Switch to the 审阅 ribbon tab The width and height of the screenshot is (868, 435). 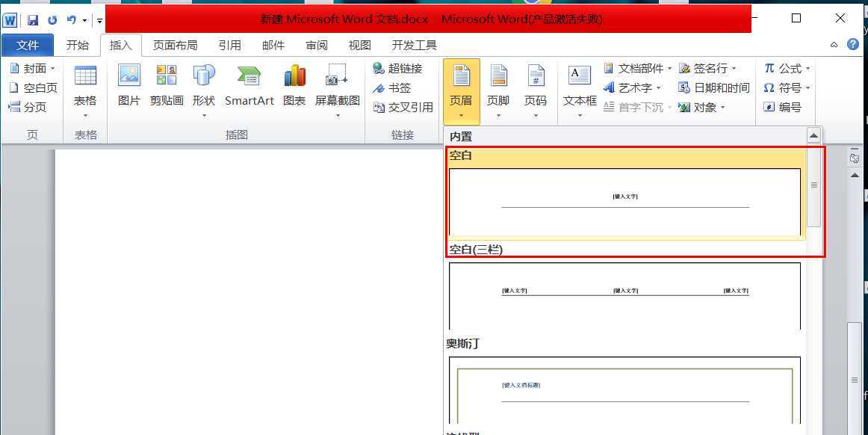317,46
